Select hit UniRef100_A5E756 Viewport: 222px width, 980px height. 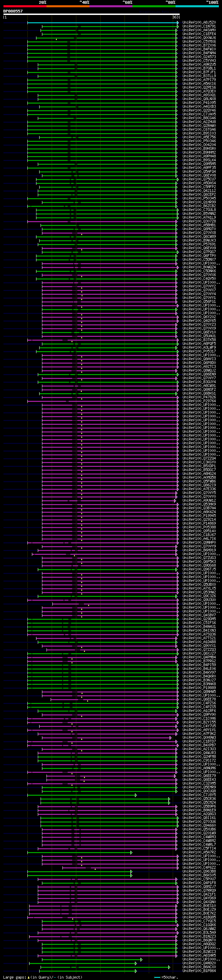[199, 137]
